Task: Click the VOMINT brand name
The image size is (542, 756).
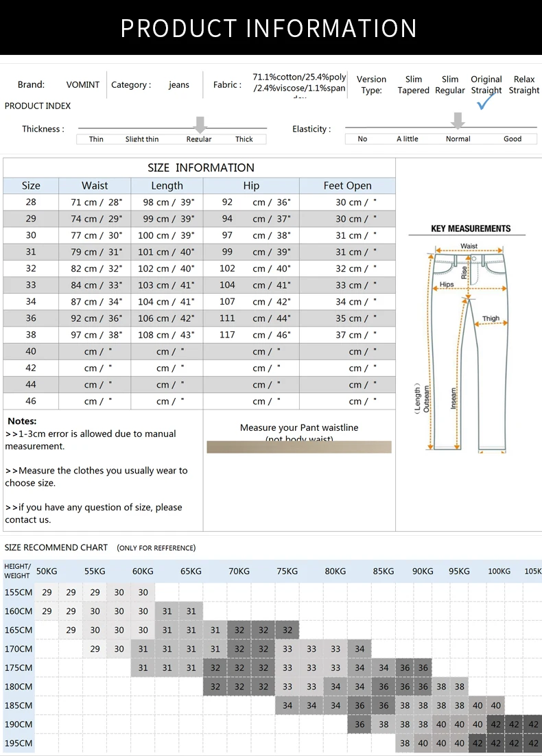Action: (x=83, y=84)
